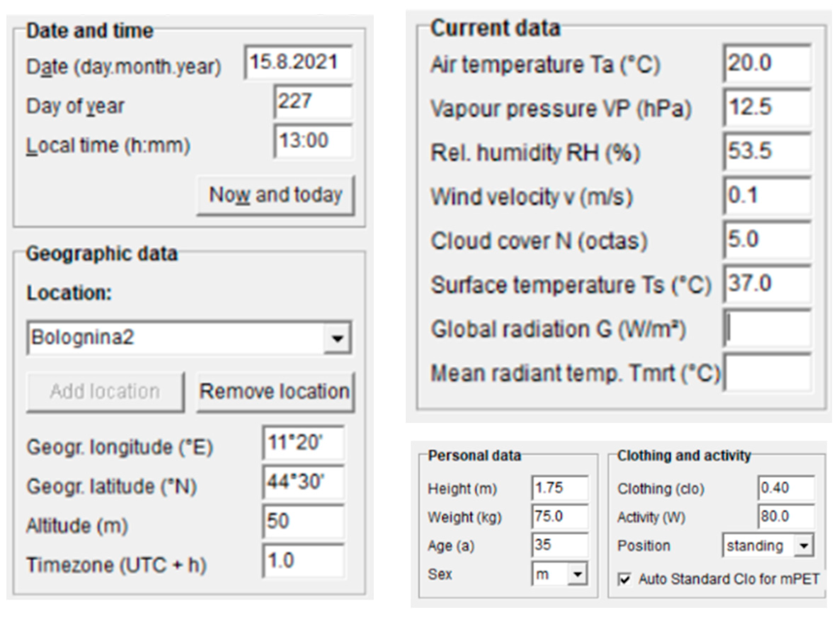Image resolution: width=840 pixels, height=618 pixels.
Task: Select the Day of year field
Action: 313,101
